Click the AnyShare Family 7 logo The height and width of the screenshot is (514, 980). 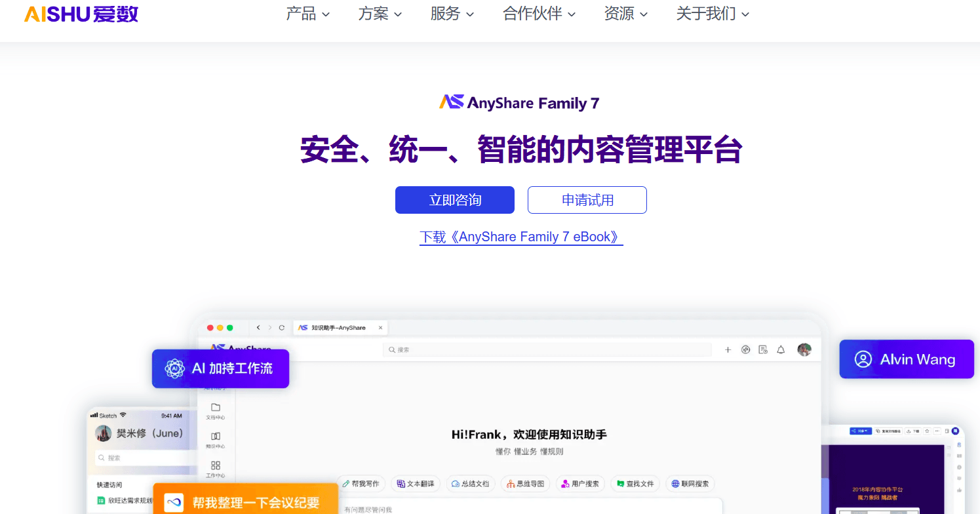[x=519, y=103]
